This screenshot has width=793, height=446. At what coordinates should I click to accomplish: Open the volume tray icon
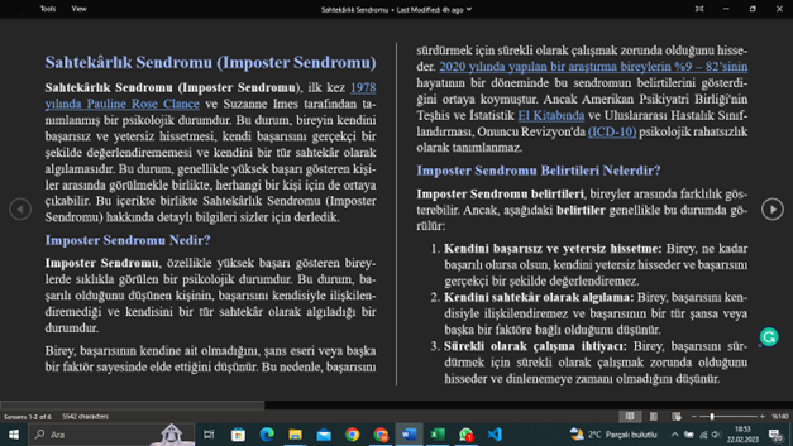[716, 434]
